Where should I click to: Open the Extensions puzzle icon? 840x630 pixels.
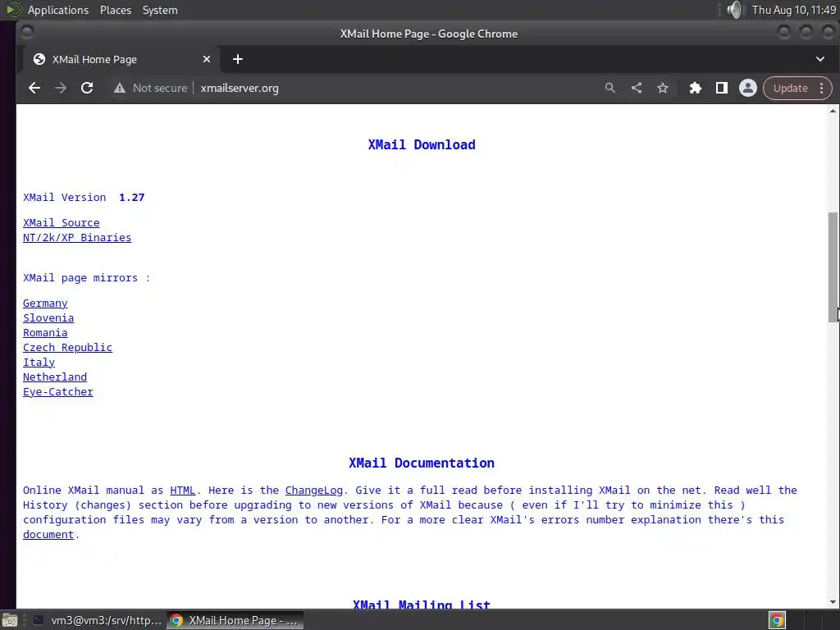[x=696, y=88]
